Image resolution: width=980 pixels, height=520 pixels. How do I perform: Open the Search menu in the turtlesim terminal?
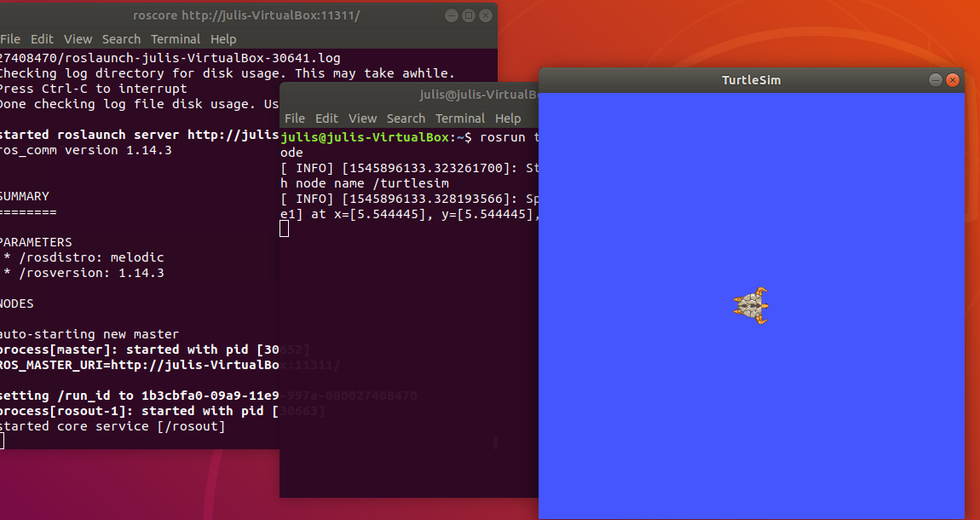pyautogui.click(x=406, y=118)
